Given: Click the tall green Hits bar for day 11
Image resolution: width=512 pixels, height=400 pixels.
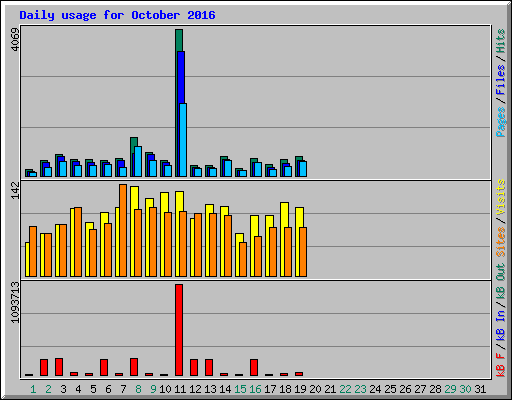Looking at the screenshot, I should point(179,40).
